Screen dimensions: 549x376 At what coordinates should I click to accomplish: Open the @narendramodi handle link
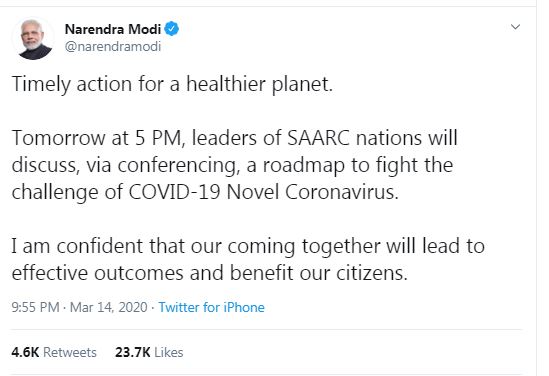coord(113,46)
